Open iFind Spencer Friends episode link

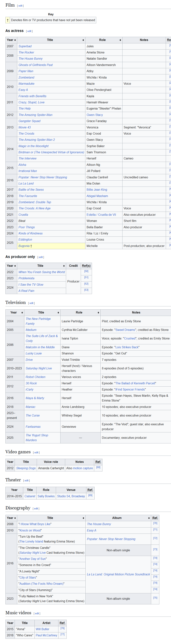pyautogui.click(x=130, y=390)
